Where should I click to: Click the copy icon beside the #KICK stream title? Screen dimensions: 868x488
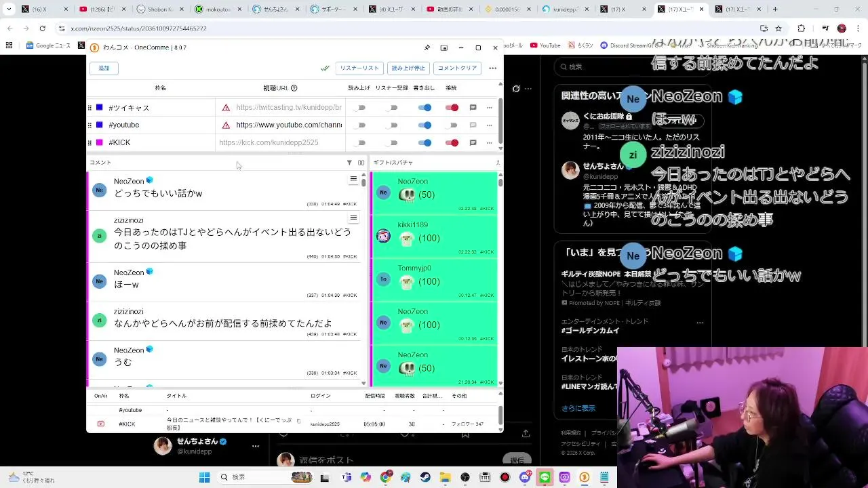pos(299,421)
